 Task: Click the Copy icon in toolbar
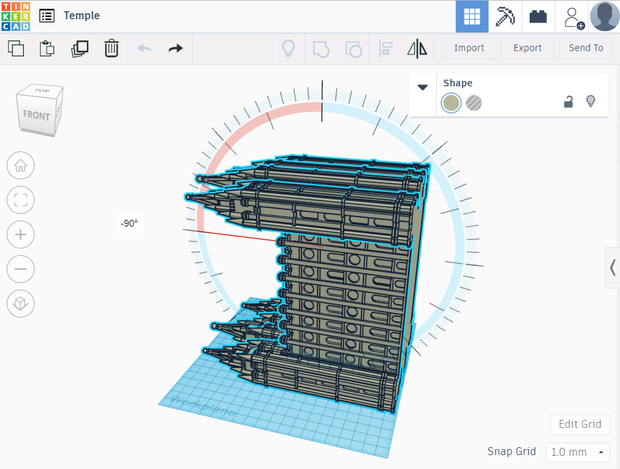click(16, 49)
